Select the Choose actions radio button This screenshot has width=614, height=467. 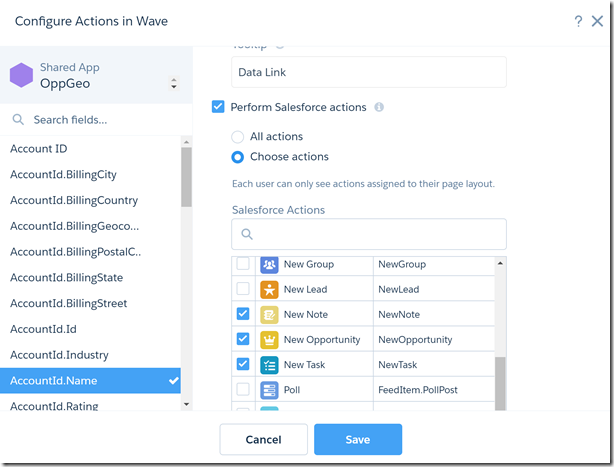pos(237,157)
